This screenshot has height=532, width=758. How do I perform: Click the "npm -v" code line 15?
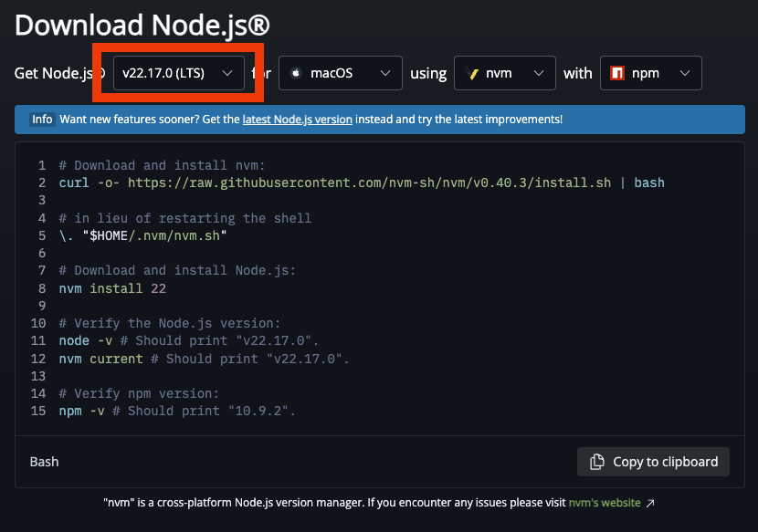pyautogui.click(x=177, y=411)
